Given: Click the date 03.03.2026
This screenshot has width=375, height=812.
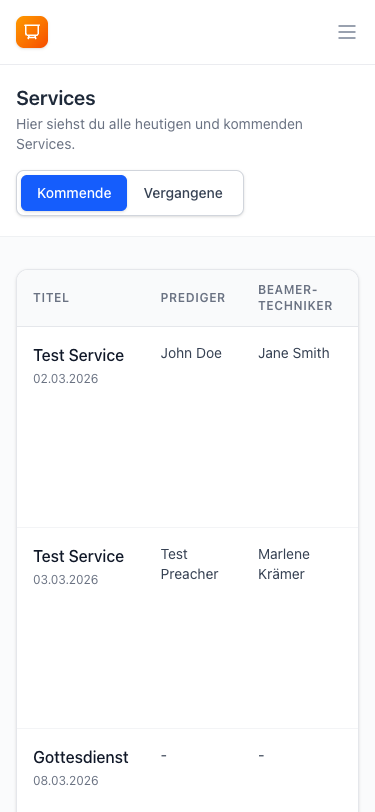Looking at the screenshot, I should click(x=66, y=579).
